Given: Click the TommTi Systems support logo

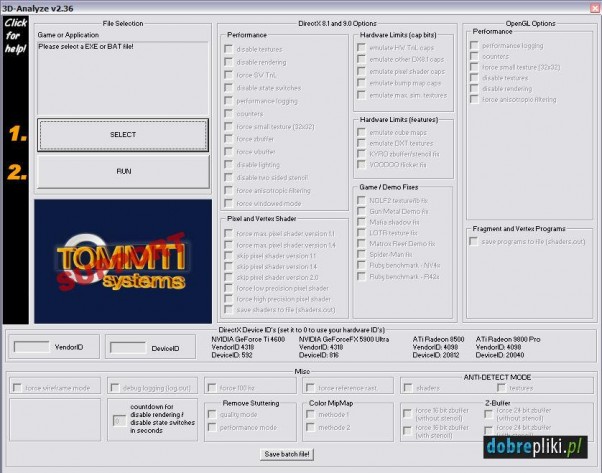Looking at the screenshot, I should click(123, 261).
